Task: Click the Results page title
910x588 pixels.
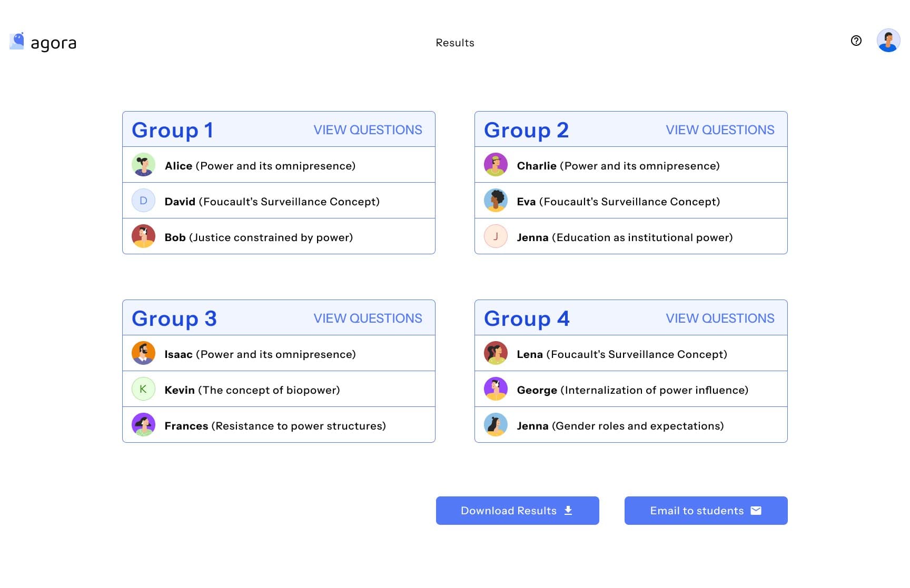Action: point(455,43)
